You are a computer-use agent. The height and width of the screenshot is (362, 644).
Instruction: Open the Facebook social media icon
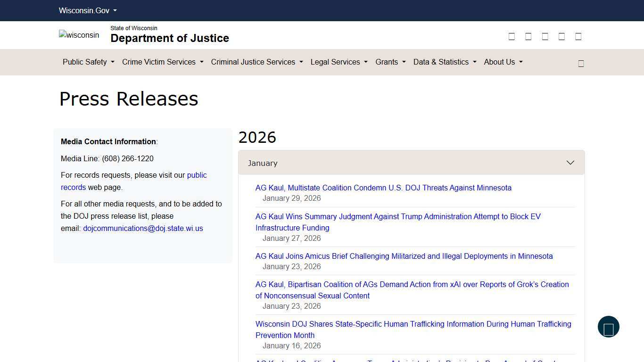pos(512,36)
